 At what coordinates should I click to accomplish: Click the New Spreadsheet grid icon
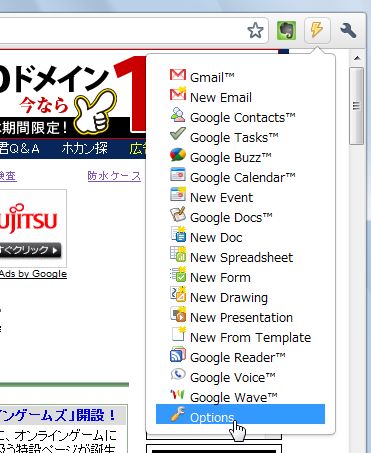(x=178, y=254)
